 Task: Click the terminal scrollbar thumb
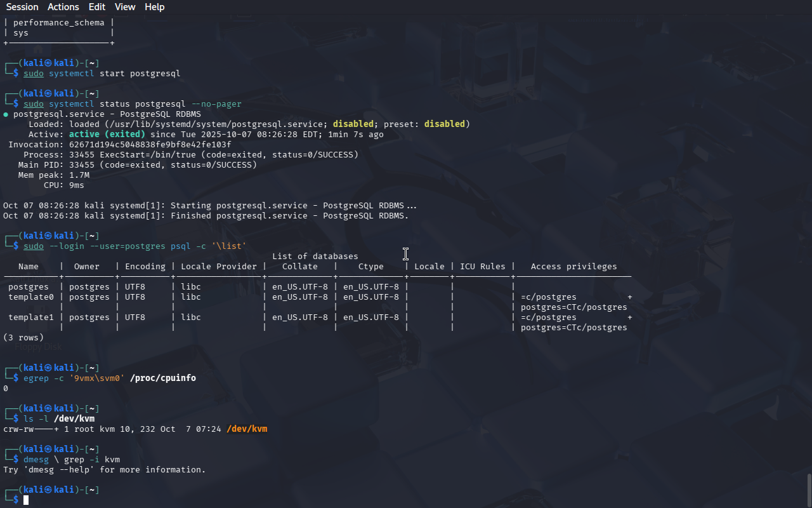point(808,490)
